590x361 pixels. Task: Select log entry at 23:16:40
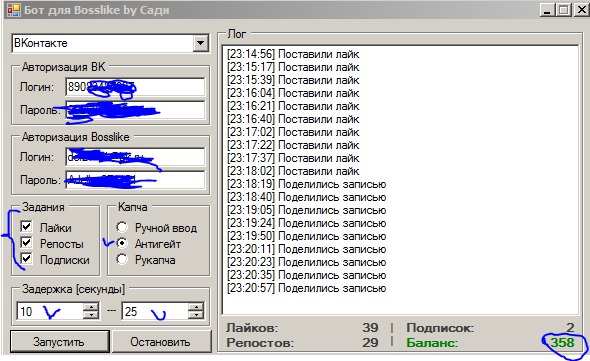293,119
